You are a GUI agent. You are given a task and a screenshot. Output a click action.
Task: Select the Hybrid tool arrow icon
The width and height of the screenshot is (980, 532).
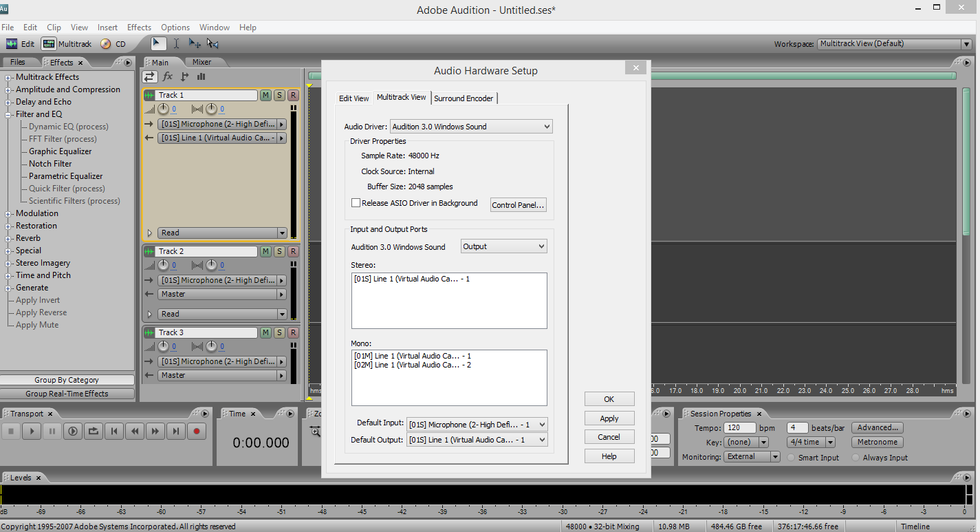coord(158,43)
